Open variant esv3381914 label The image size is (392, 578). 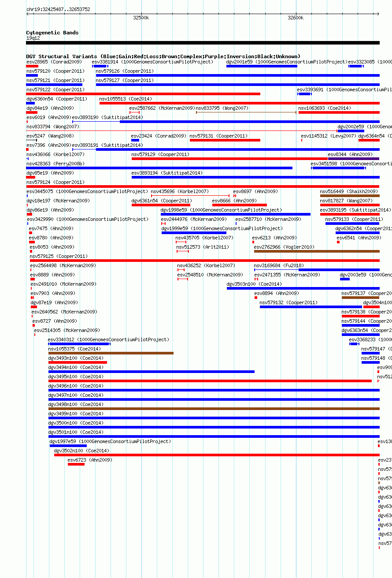point(152,62)
